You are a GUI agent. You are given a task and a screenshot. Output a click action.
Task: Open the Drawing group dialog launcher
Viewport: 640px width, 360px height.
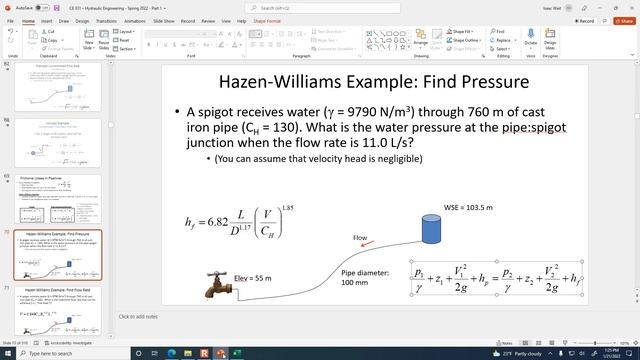[484, 56]
